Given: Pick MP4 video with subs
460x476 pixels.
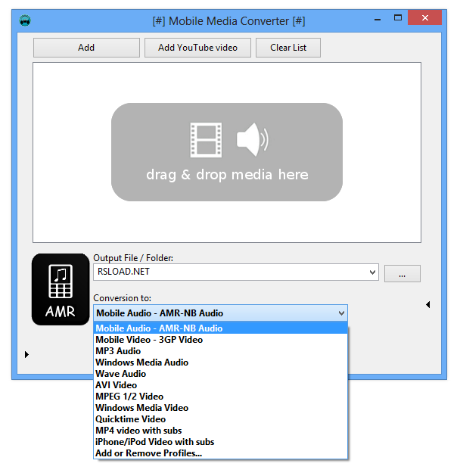Looking at the screenshot, I should pos(220,431).
